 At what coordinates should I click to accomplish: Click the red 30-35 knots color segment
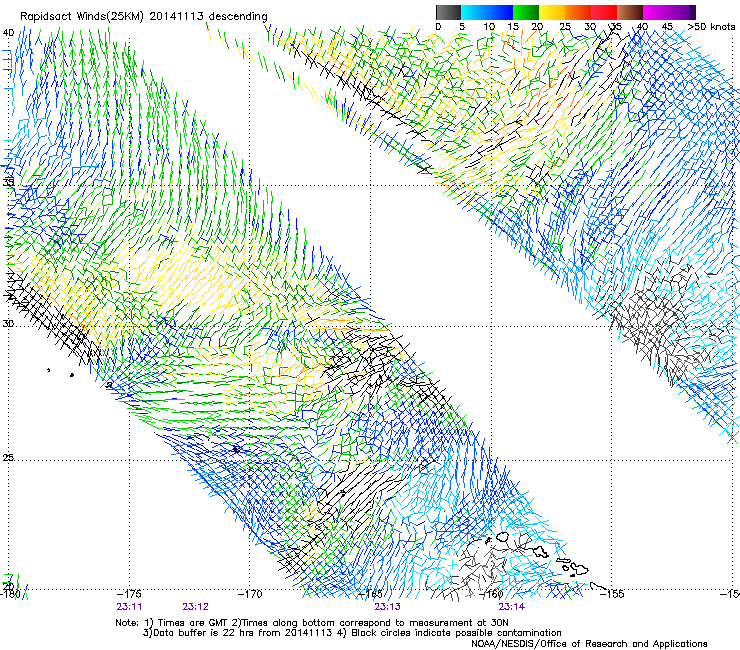605,12
